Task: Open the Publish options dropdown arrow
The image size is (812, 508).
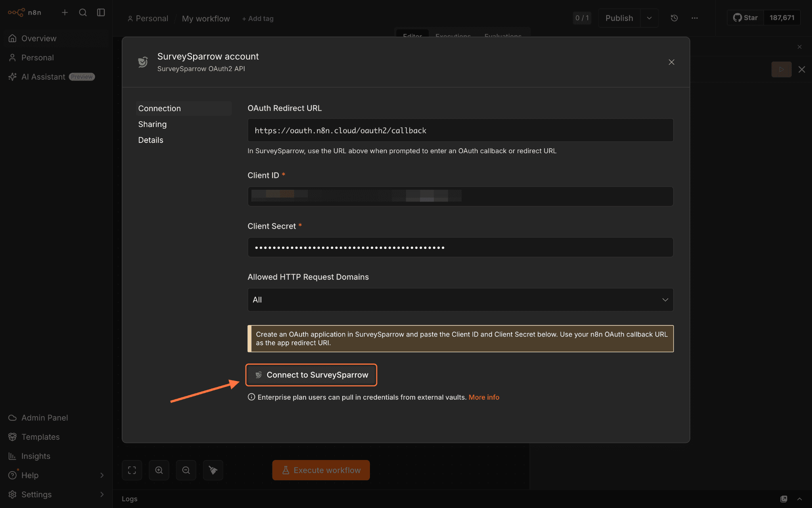Action: coord(649,18)
